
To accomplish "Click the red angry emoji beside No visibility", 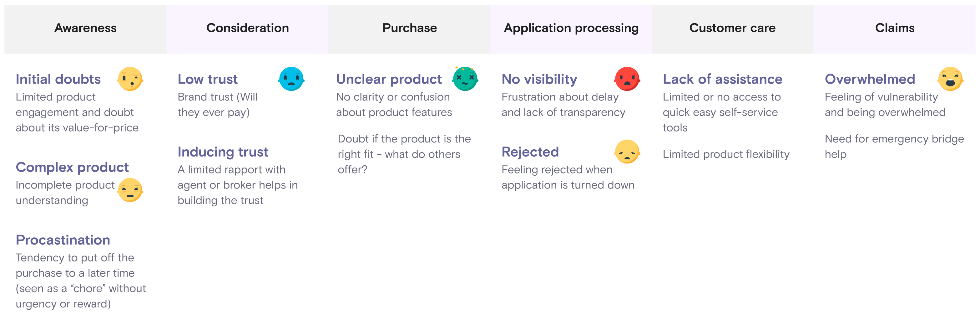I will point(627,79).
